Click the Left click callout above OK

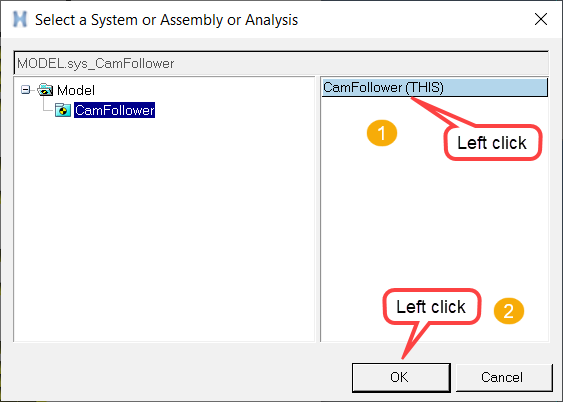[432, 307]
